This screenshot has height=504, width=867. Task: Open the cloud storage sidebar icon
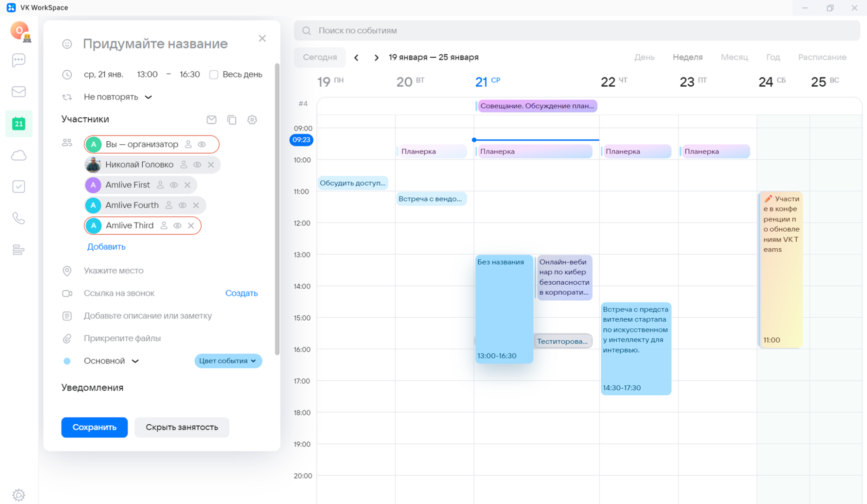pyautogui.click(x=19, y=155)
